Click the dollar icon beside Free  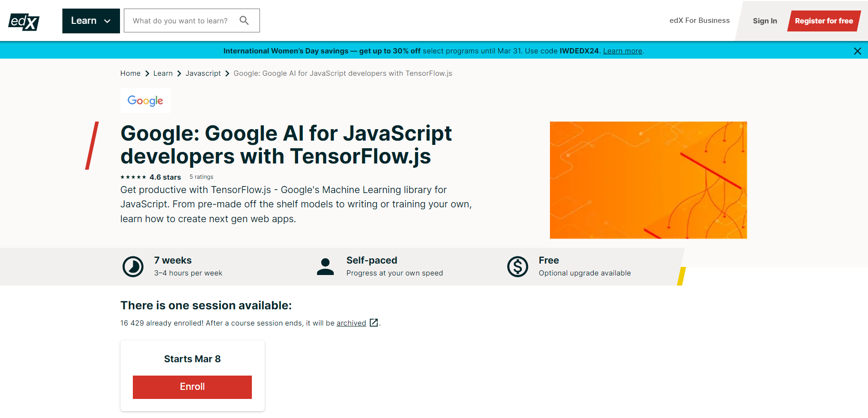pyautogui.click(x=518, y=266)
